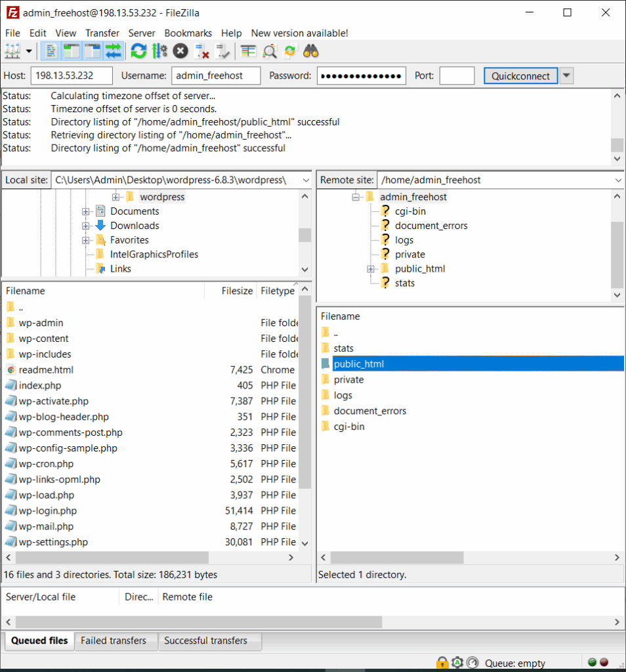Switch to the Failed transfers tab

(x=115, y=641)
